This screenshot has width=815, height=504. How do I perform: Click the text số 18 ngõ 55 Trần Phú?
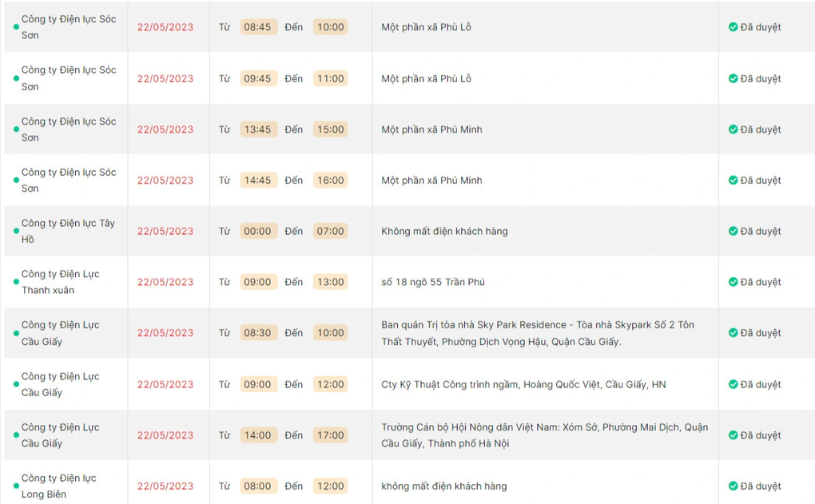click(433, 282)
